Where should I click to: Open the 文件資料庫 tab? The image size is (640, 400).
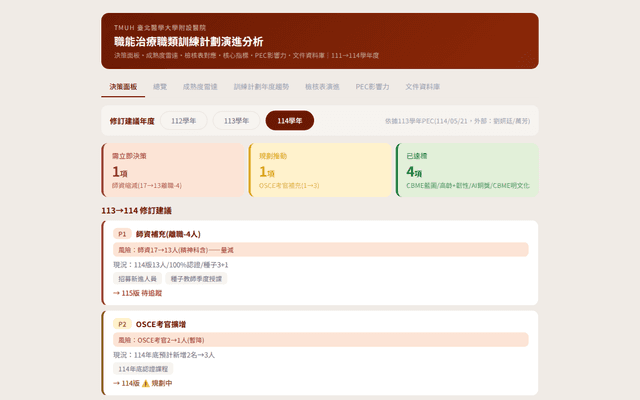click(422, 87)
